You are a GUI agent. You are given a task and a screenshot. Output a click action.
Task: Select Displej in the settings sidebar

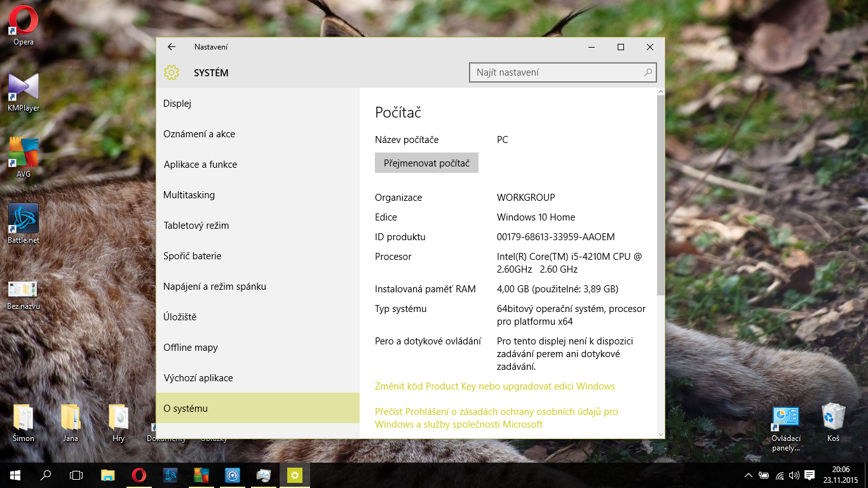pos(177,104)
